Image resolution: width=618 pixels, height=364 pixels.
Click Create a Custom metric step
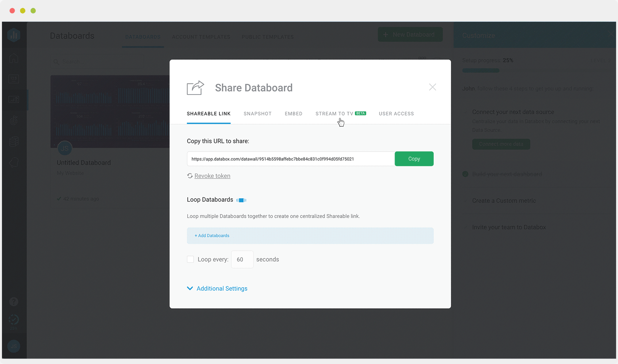[504, 201]
